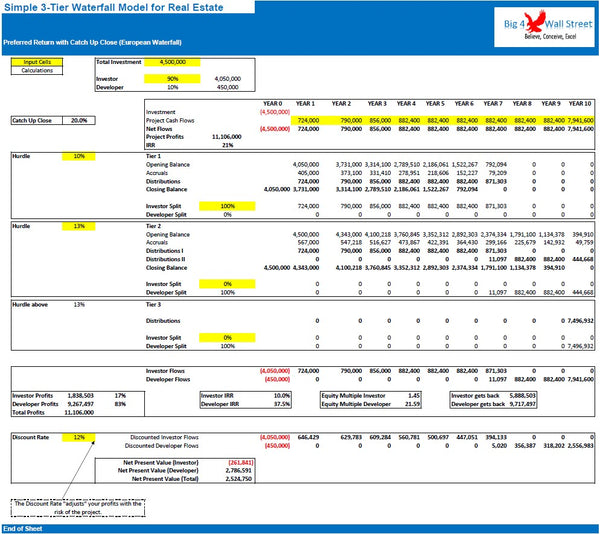
Task: Select the Tier 1 Hurdle 10% input
Action: coord(78,157)
